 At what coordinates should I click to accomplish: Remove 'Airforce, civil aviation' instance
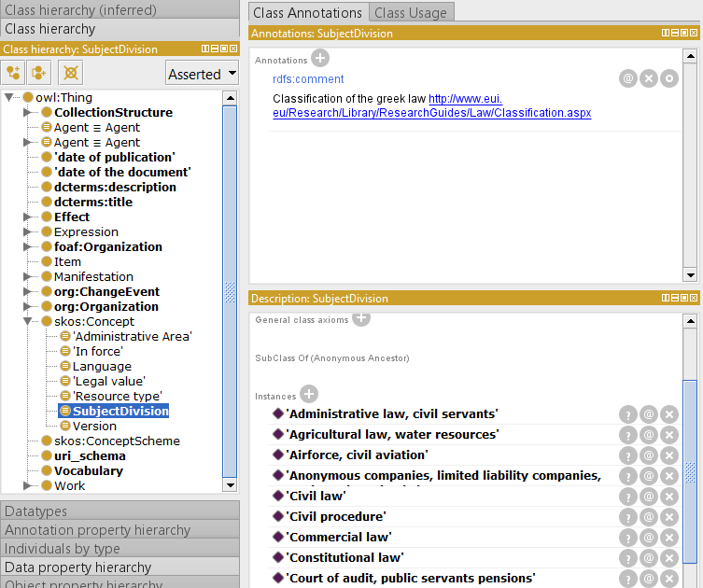(669, 455)
